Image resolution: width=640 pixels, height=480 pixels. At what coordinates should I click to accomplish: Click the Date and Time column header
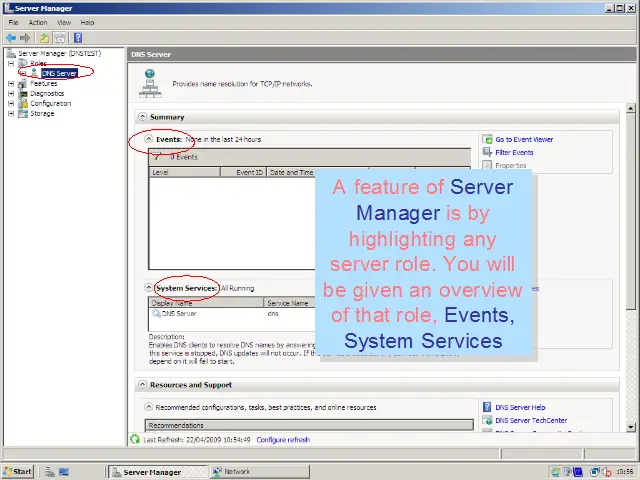click(291, 172)
